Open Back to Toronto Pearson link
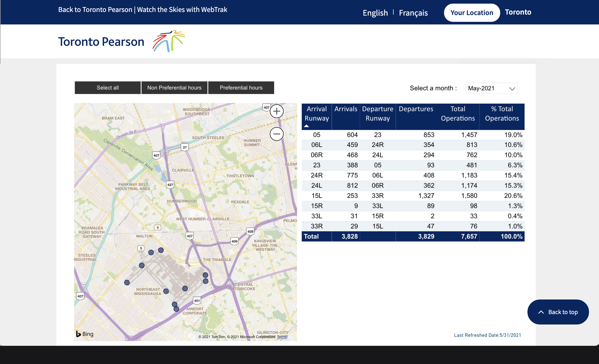The image size is (599, 364). 95,9
